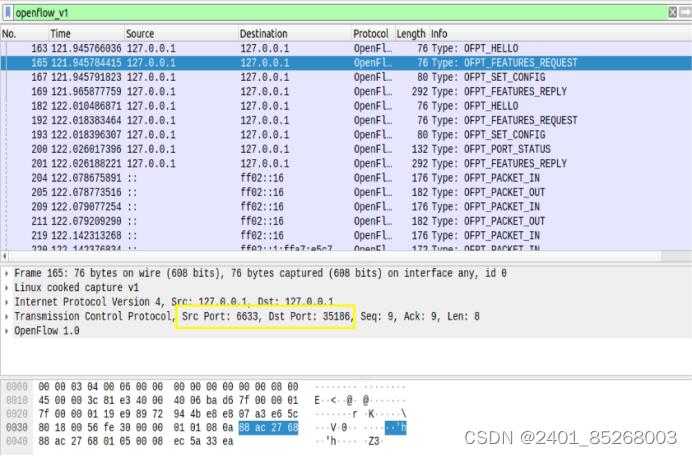
Task: Select packet 219 OFPT_PACKET_IN
Action: pyautogui.click(x=346, y=236)
